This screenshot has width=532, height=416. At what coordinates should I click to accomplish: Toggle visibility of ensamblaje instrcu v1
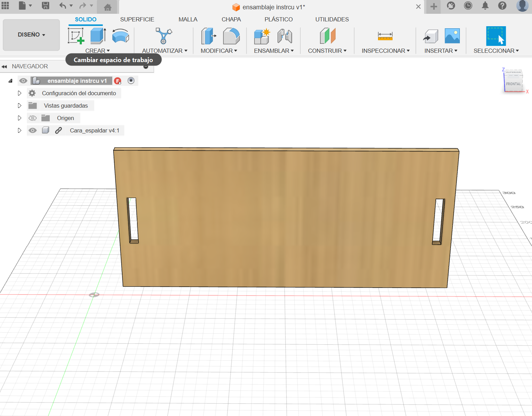[x=23, y=81]
